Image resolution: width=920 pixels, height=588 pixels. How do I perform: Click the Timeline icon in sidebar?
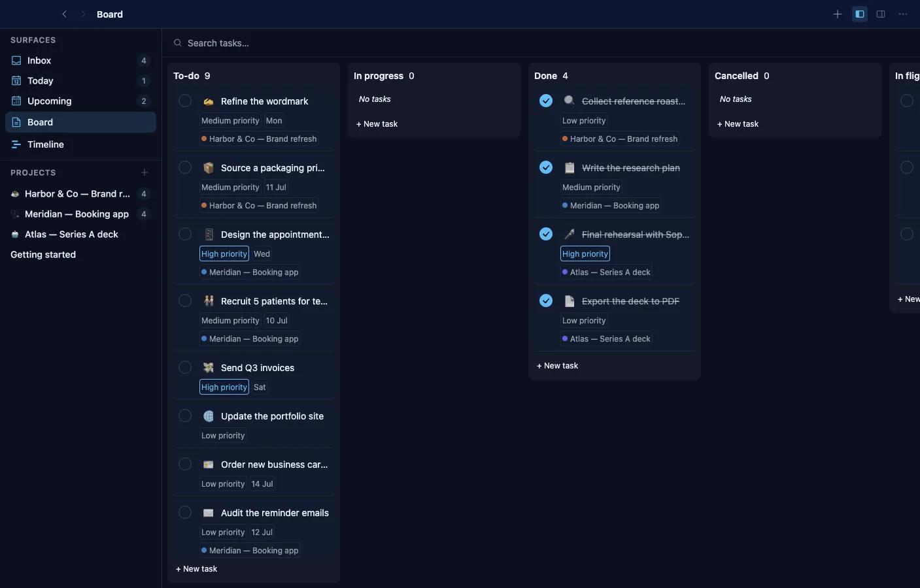(x=16, y=144)
